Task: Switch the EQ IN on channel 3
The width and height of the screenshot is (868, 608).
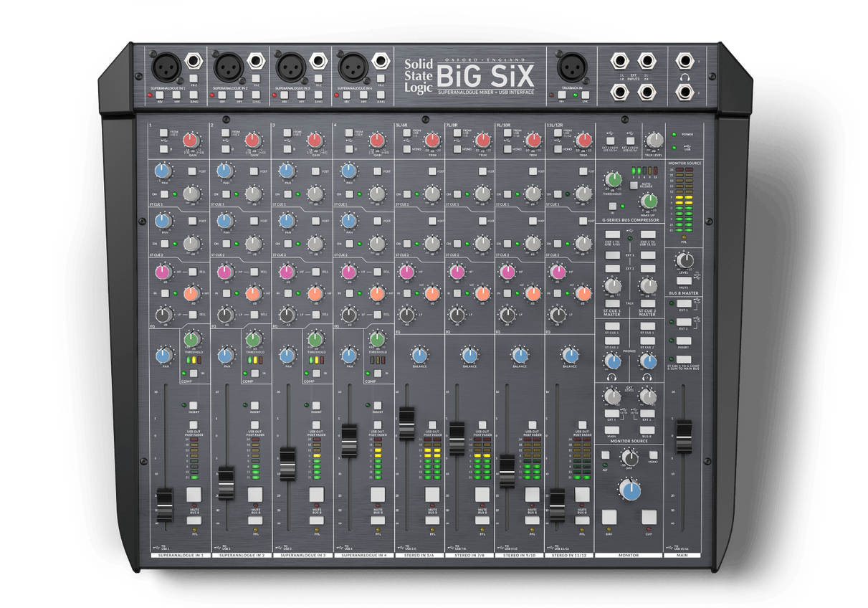Action: pyautogui.click(x=287, y=293)
